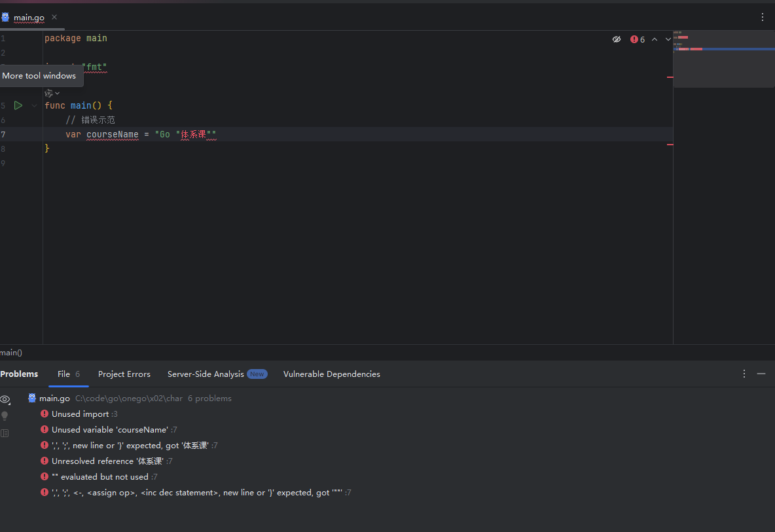775x532 pixels.
Task: Switch to the File problems tab
Action: (x=69, y=374)
